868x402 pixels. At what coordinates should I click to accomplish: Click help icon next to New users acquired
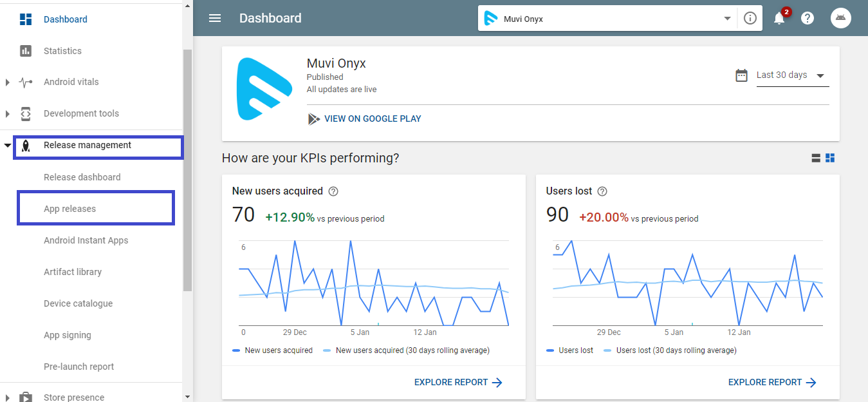coord(333,191)
